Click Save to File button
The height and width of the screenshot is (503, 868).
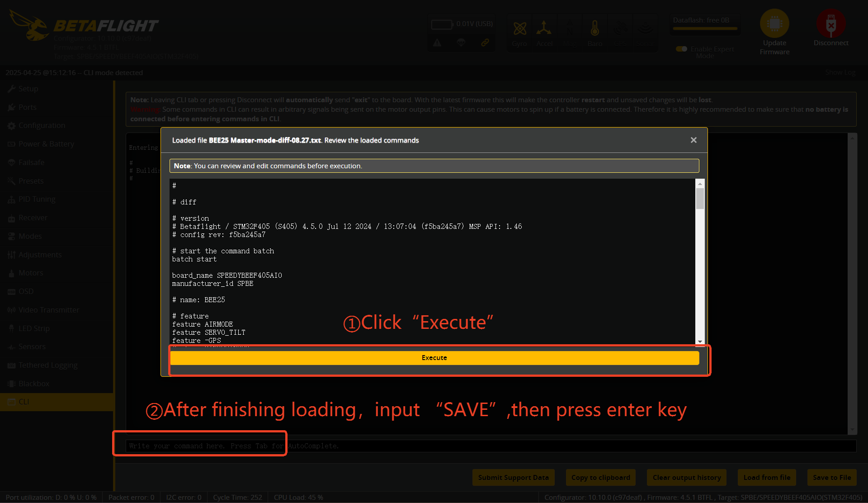832,478
